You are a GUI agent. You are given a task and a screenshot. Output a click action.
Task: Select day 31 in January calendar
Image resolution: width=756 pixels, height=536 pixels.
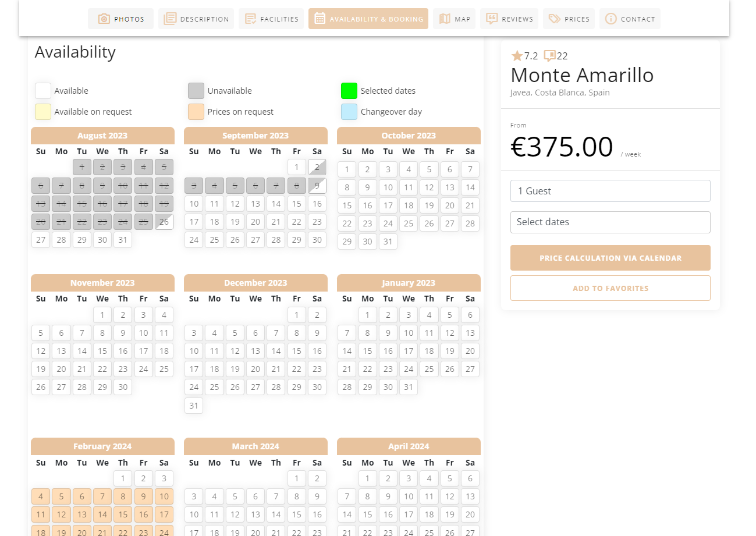point(409,387)
